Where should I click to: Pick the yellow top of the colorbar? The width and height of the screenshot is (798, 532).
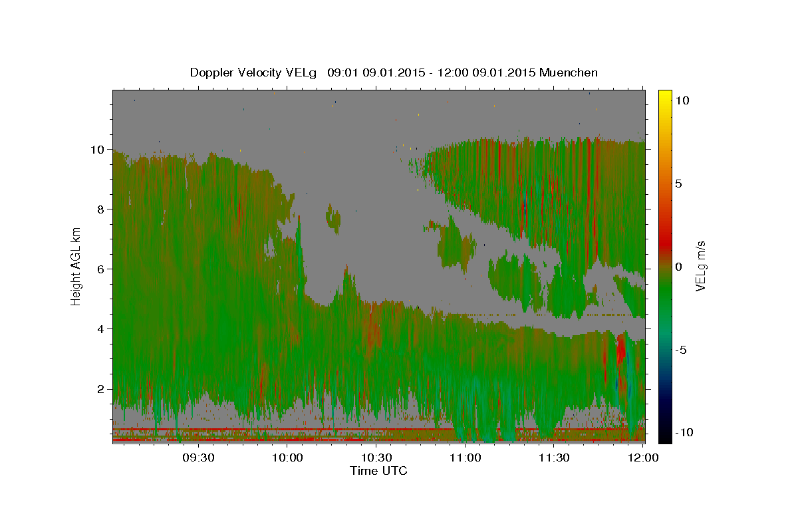(x=664, y=96)
